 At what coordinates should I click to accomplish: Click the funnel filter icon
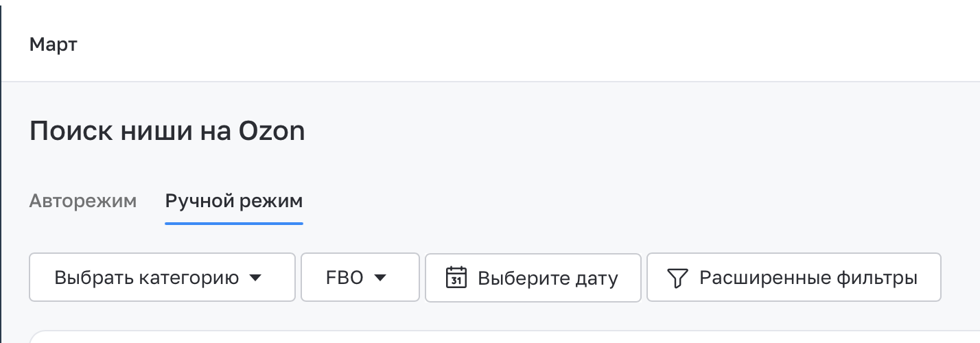click(677, 278)
